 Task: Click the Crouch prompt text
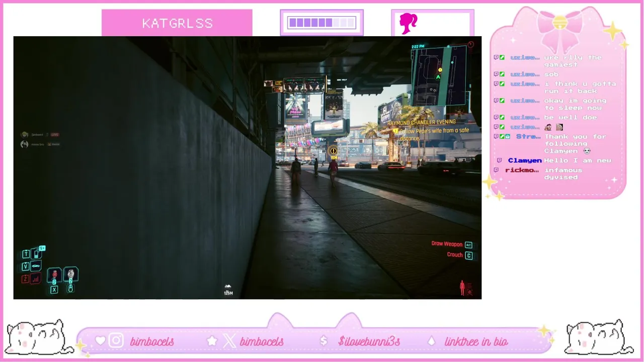[x=455, y=255]
